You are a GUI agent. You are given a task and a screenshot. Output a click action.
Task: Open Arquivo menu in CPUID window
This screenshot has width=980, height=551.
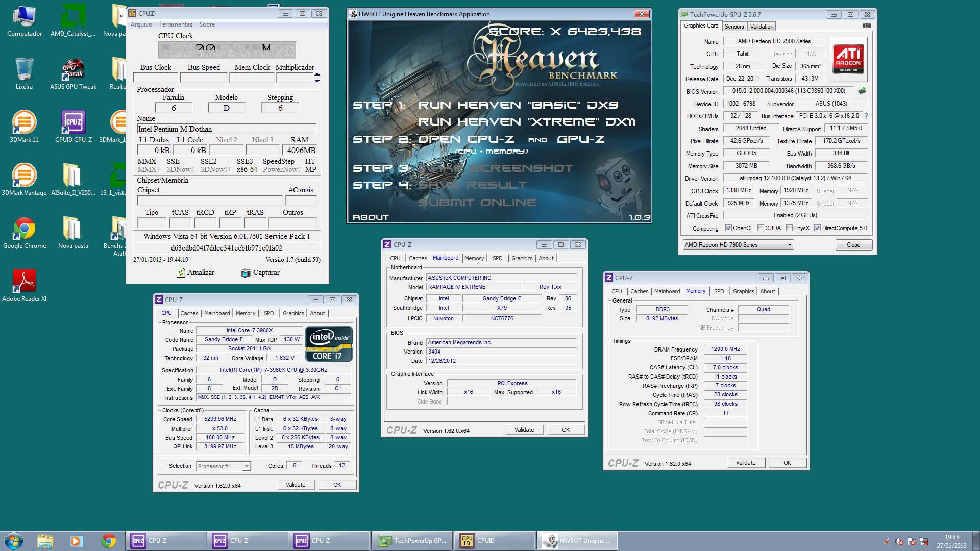coord(141,24)
